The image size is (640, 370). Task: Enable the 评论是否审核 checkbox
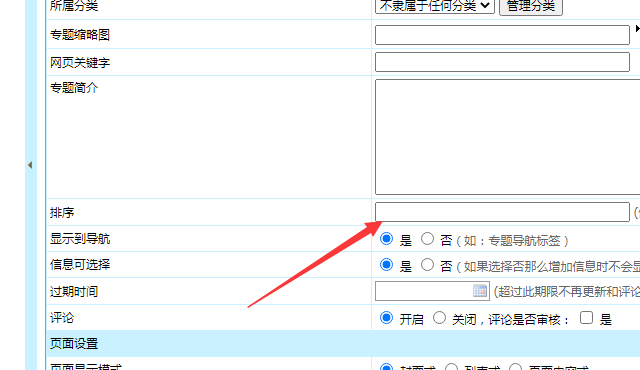(587, 317)
